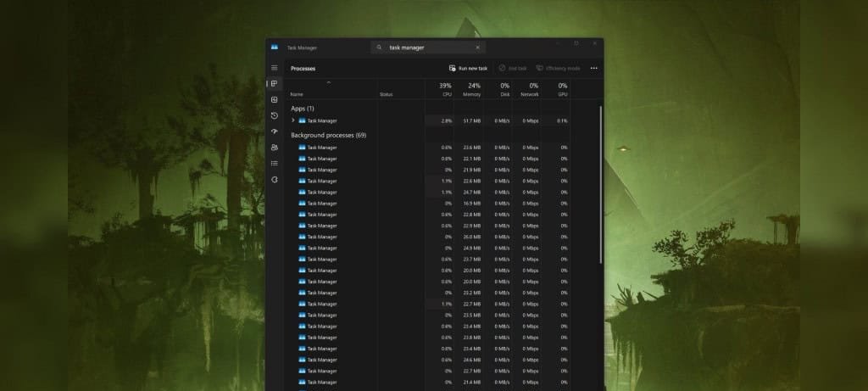Click the End task toolbar button
The height and width of the screenshot is (391, 868).
[x=513, y=69]
